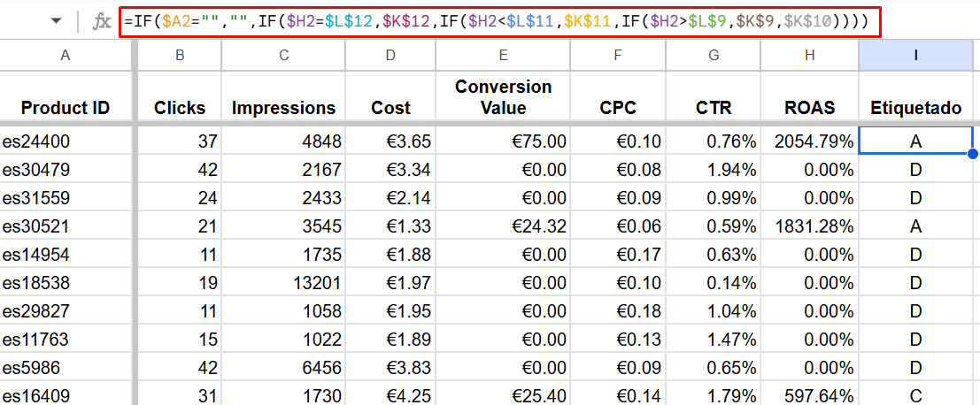
Task: Click the blue fill handle on cell I2
Action: (973, 154)
